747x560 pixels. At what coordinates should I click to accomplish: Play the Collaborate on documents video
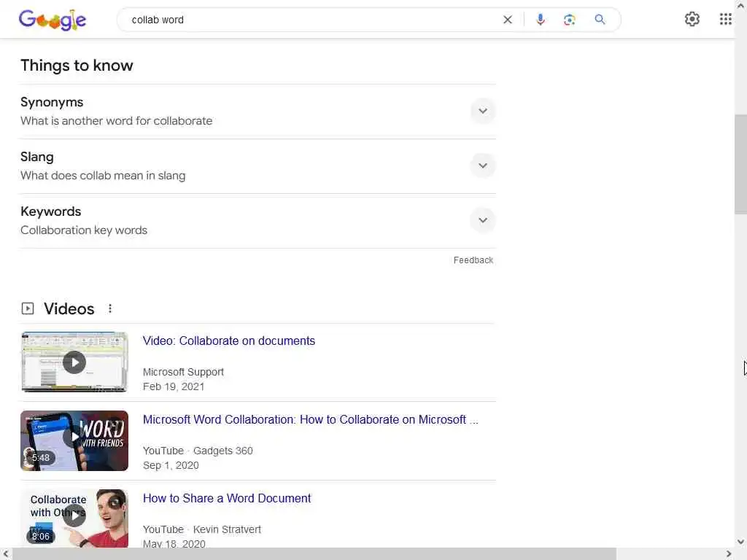(74, 362)
